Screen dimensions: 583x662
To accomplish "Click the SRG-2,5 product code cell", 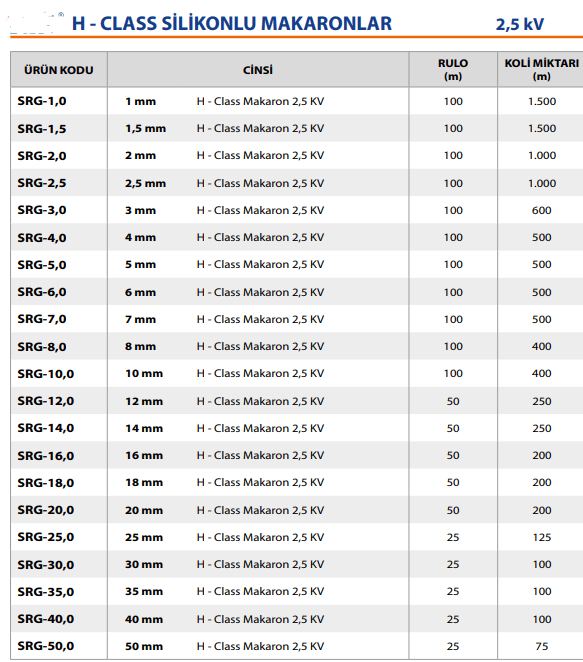I will click(42, 183).
